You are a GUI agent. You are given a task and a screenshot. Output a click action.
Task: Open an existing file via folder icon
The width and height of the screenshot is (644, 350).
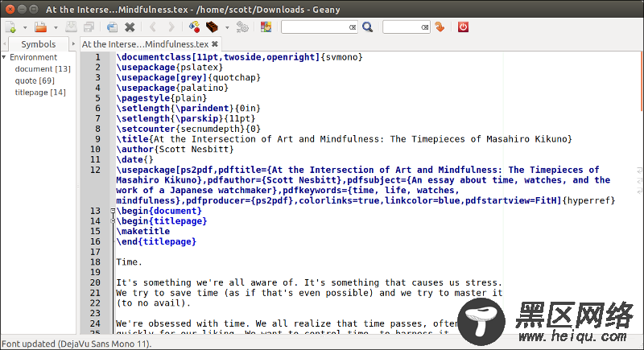click(40, 27)
